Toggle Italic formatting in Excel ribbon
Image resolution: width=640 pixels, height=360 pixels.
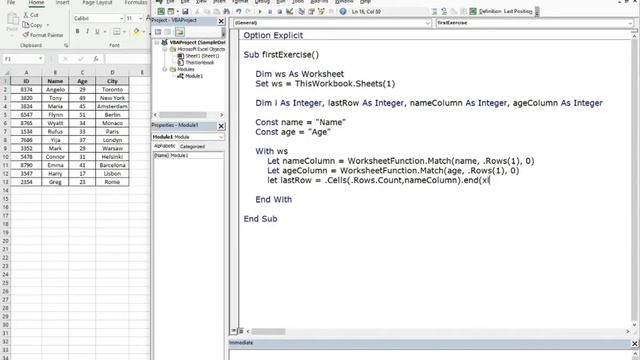(x=87, y=31)
